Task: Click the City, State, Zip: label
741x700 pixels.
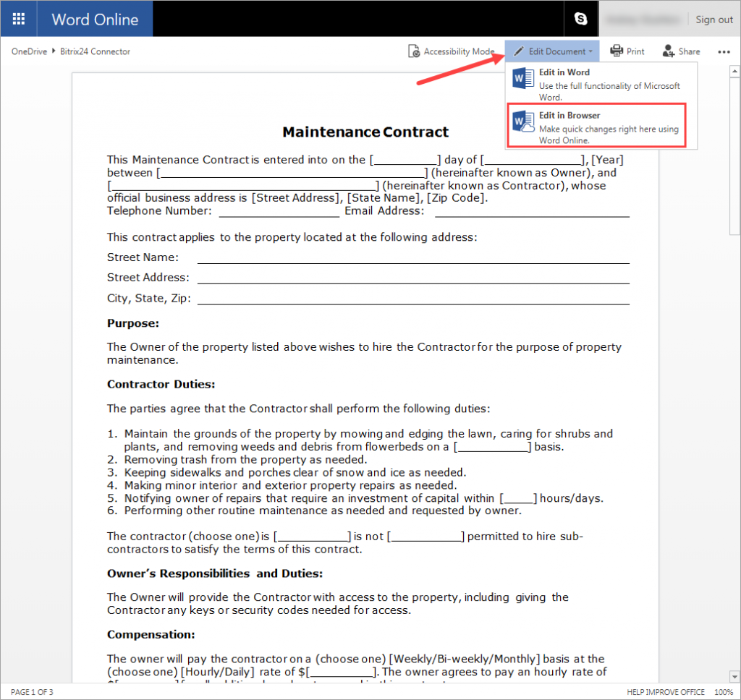Action: pyautogui.click(x=149, y=299)
